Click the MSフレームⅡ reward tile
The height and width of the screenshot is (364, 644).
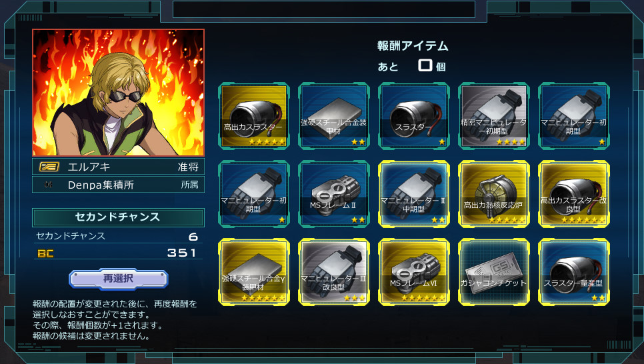pos(334,194)
